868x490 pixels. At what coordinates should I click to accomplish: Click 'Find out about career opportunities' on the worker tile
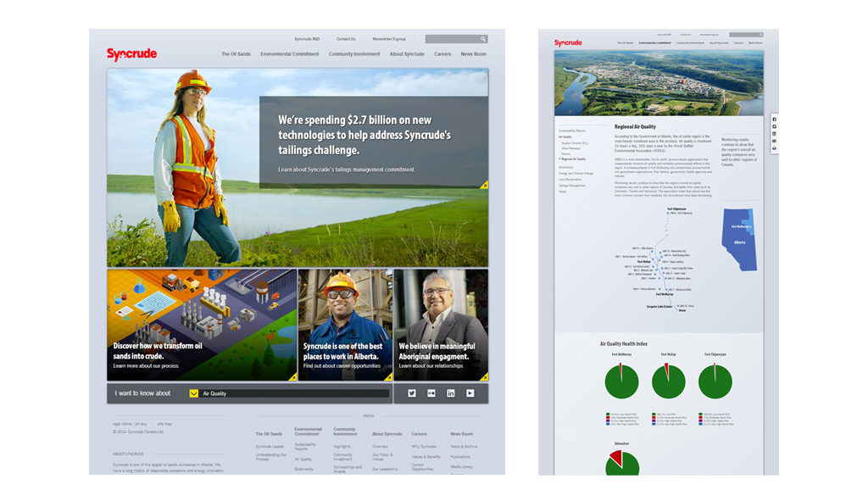[x=342, y=366]
